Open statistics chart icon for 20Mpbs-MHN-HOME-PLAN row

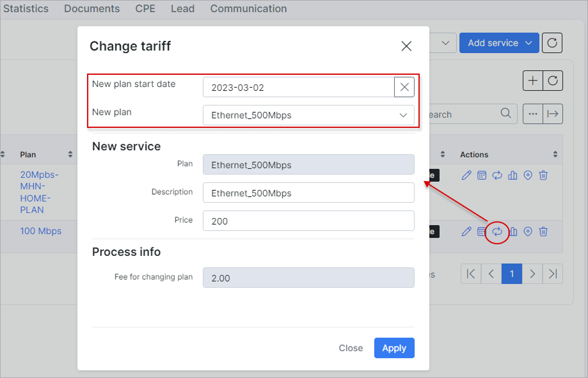(x=513, y=175)
